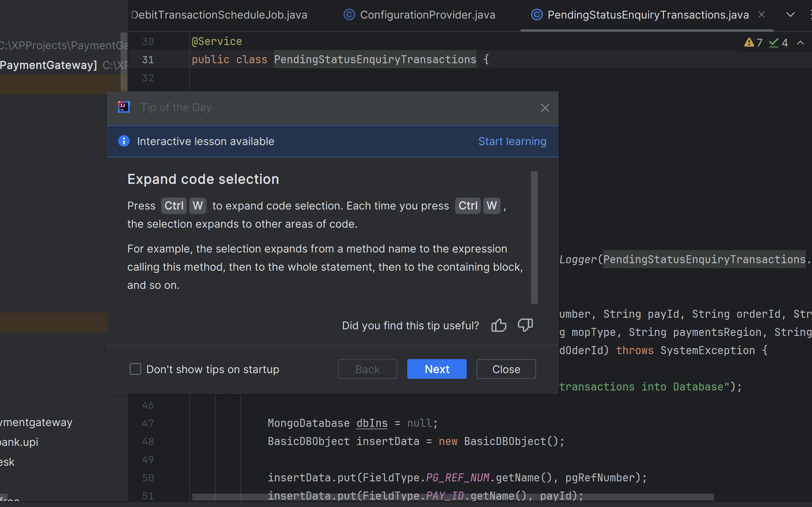Collapse the inspections widget arrow
The image size is (812, 507).
(x=800, y=43)
